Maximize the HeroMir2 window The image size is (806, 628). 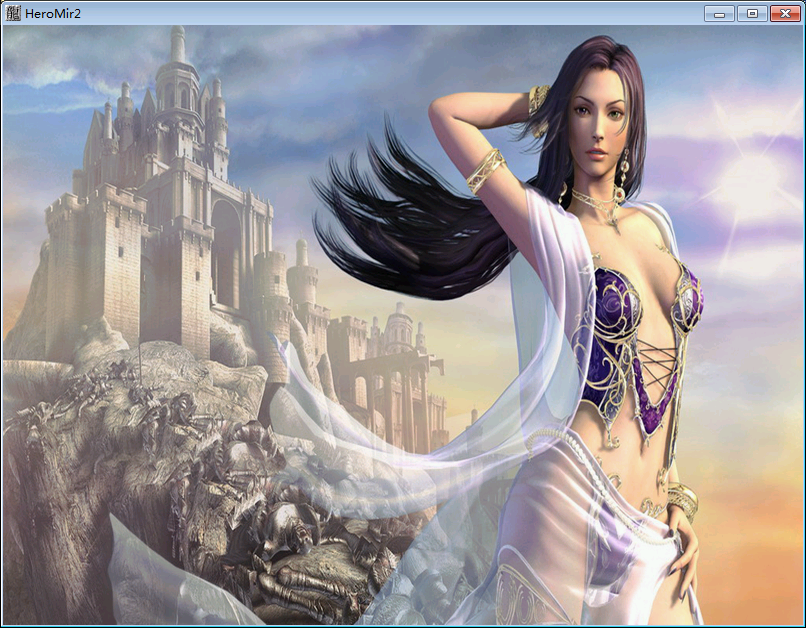click(752, 13)
